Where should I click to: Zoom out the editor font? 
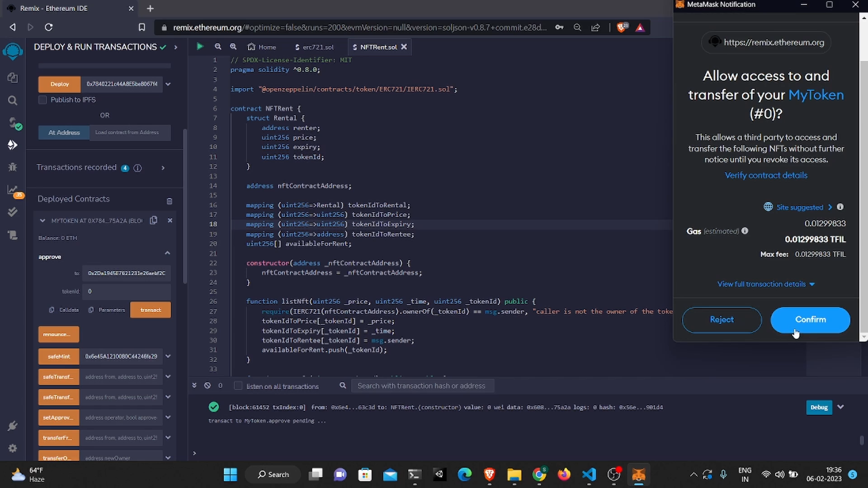[218, 47]
